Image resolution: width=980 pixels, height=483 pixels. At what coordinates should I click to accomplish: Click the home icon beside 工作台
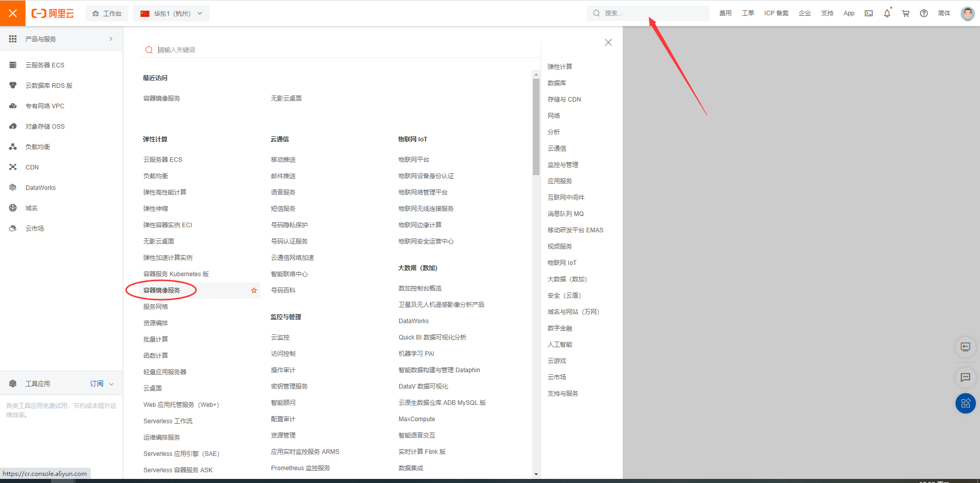point(95,13)
